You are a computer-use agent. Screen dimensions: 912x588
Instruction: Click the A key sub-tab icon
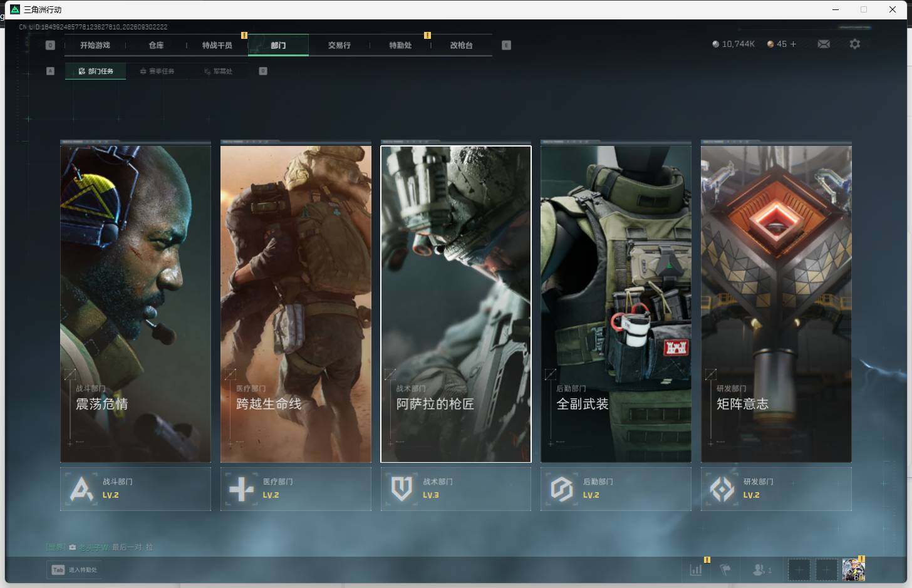click(50, 71)
